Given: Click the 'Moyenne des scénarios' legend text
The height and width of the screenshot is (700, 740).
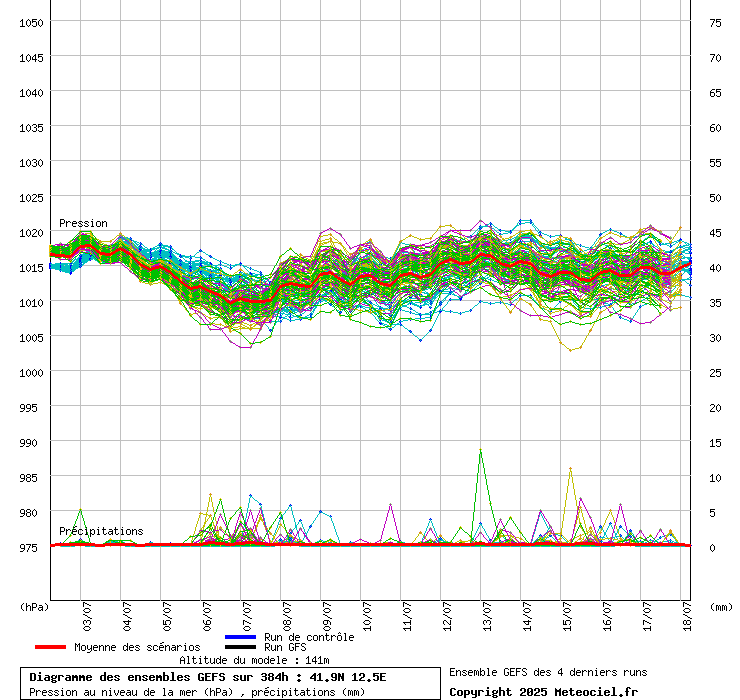Looking at the screenshot, I should [137, 647].
